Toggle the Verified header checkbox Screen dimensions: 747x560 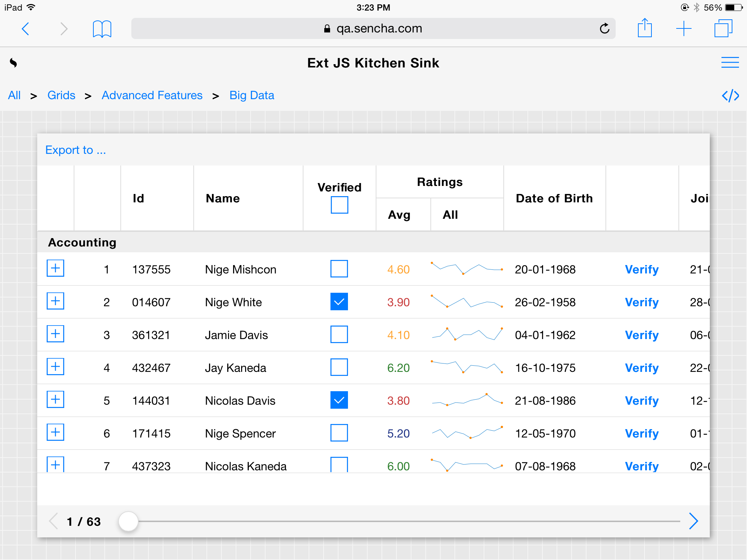click(339, 205)
